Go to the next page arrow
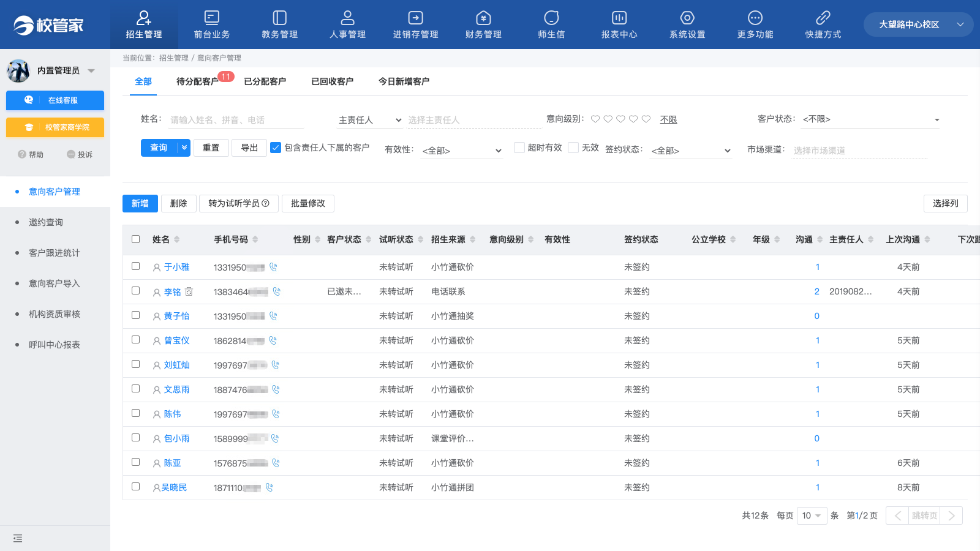The height and width of the screenshot is (551, 980). (951, 515)
